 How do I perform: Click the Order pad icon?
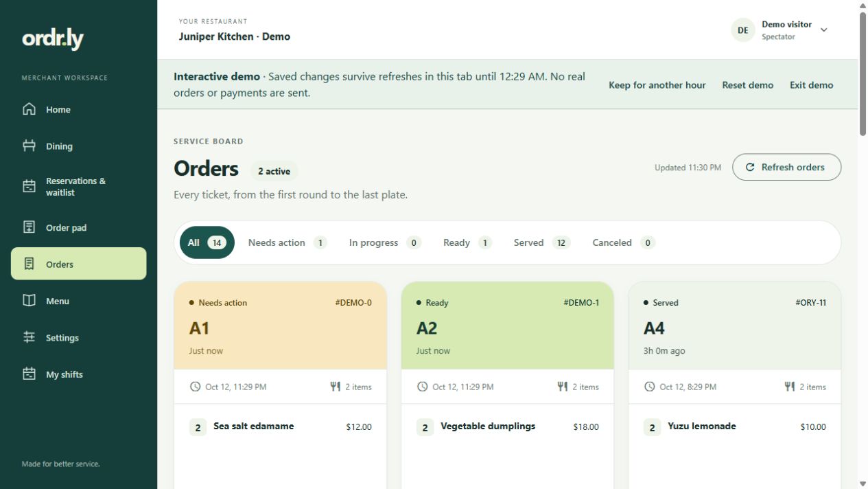point(29,227)
